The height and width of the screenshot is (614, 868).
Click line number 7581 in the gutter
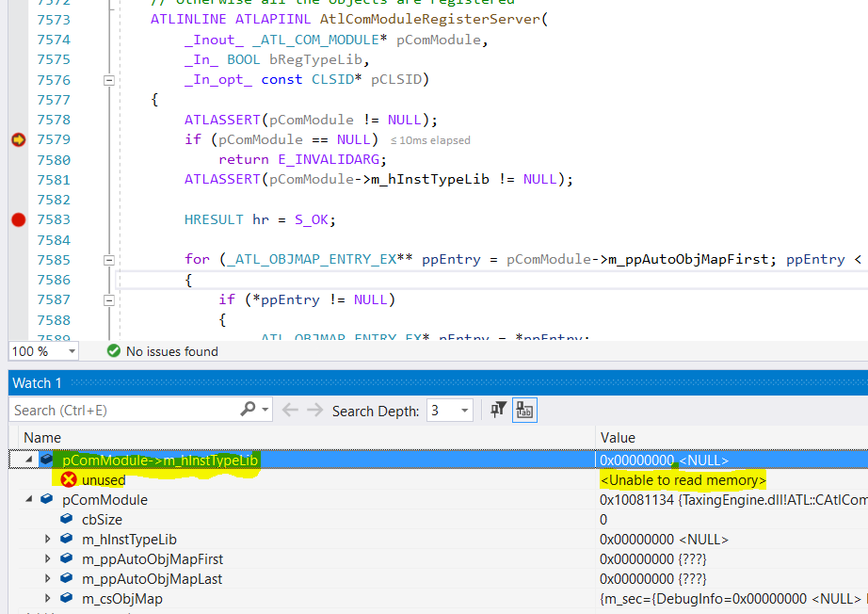pos(54,180)
